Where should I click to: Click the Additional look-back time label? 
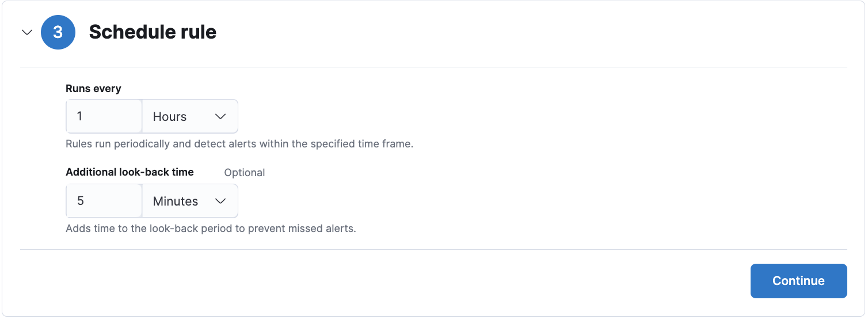pyautogui.click(x=130, y=172)
